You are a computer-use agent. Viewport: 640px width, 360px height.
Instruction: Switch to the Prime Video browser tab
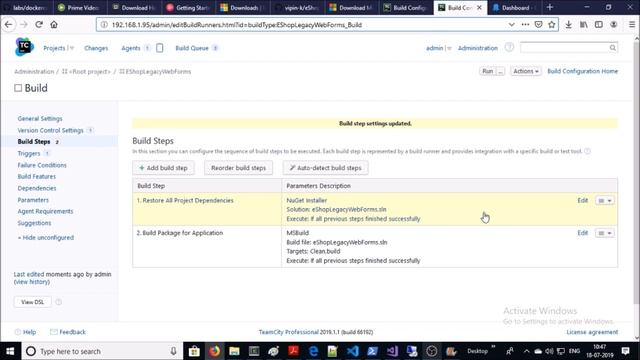(79, 7)
